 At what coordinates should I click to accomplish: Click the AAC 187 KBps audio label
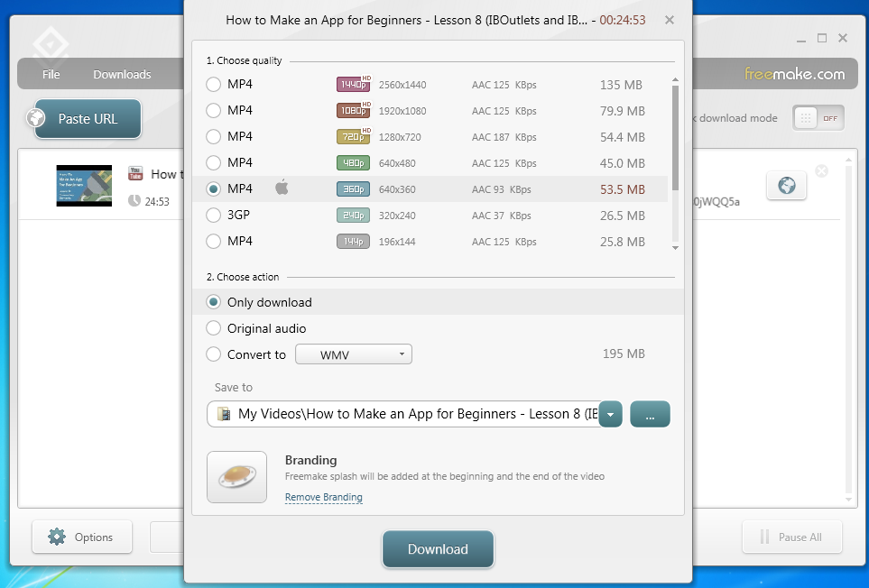click(x=504, y=137)
